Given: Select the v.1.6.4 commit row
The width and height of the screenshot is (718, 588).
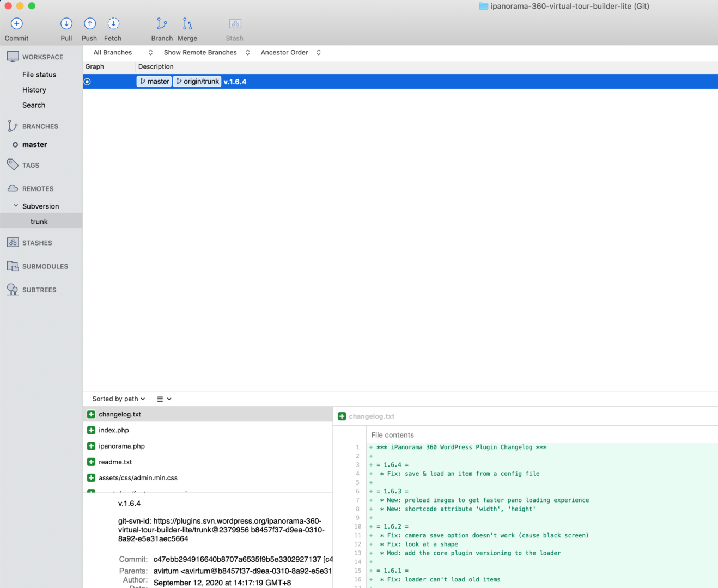Looking at the screenshot, I should pos(400,82).
